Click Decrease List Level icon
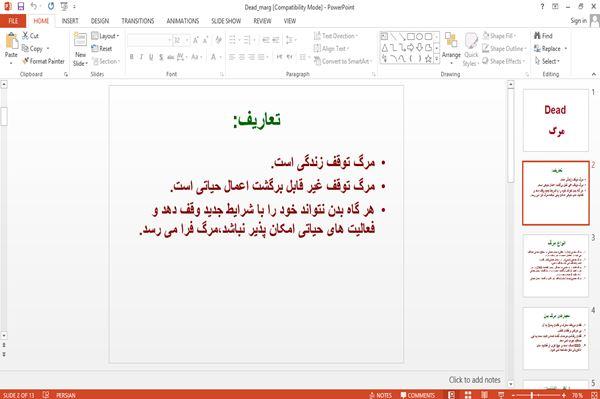 coord(266,40)
